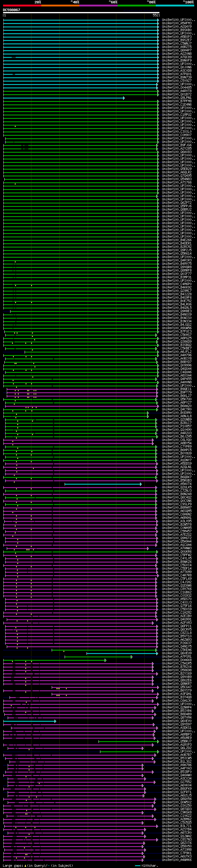Click hit label UniRef100_A9RZT5
The image size is (197, 868).
pyautogui.click(x=177, y=47)
